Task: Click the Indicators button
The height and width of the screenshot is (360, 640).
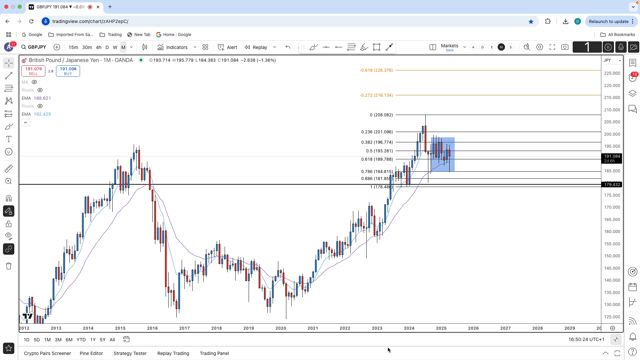Action: click(173, 47)
